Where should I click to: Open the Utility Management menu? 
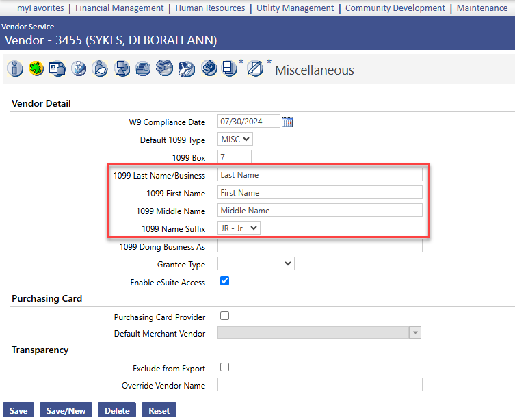pyautogui.click(x=295, y=8)
